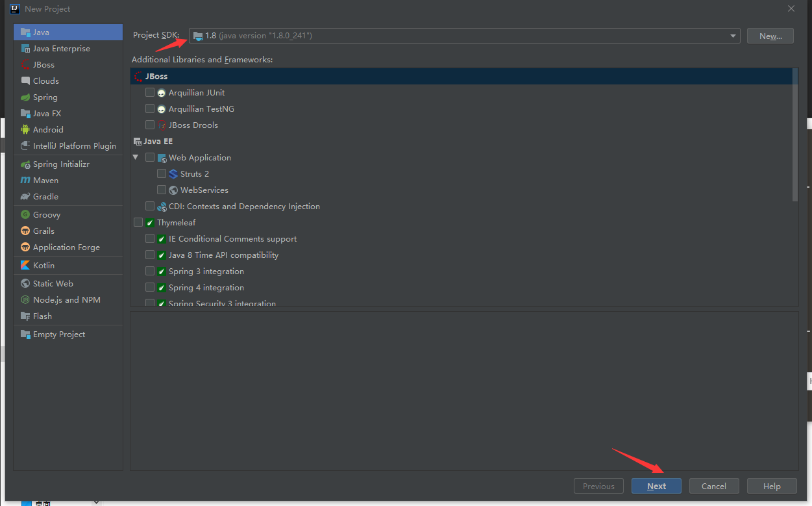Click the Java Enterprise icon
Screen dimensions: 812x506
click(x=25, y=48)
